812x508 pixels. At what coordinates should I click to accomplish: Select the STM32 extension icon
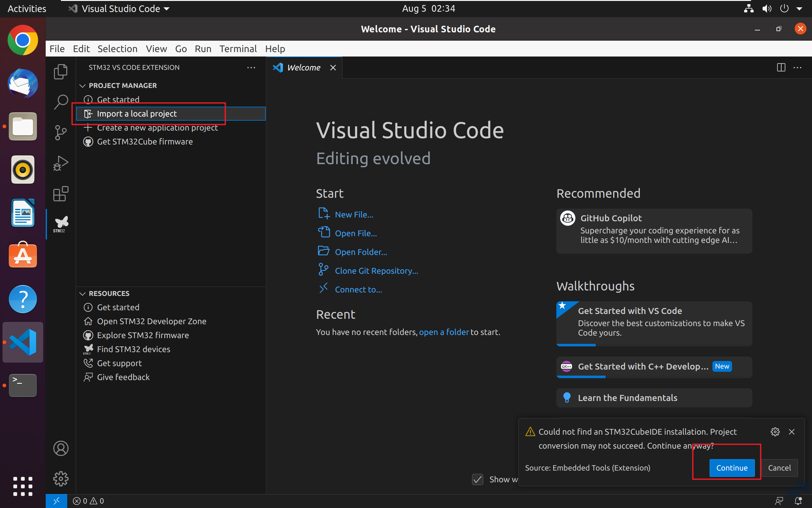click(x=61, y=224)
